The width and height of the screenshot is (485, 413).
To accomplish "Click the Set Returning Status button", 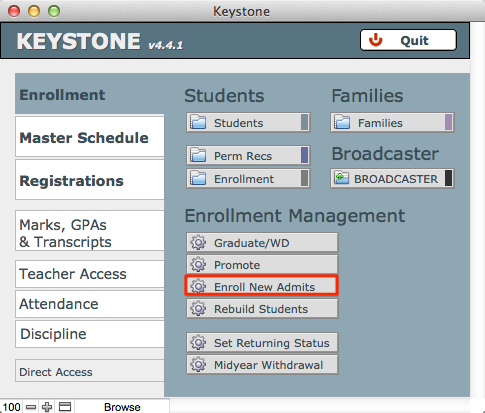I will click(x=262, y=342).
